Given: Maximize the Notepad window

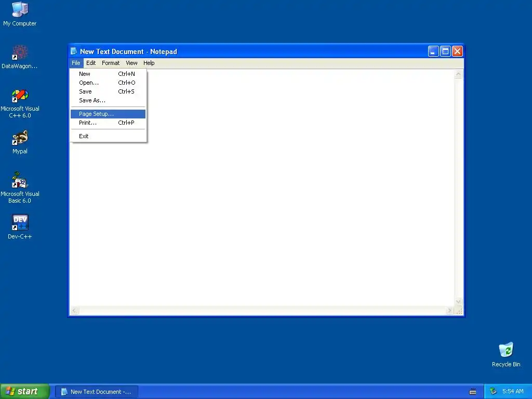Looking at the screenshot, I should (445, 51).
